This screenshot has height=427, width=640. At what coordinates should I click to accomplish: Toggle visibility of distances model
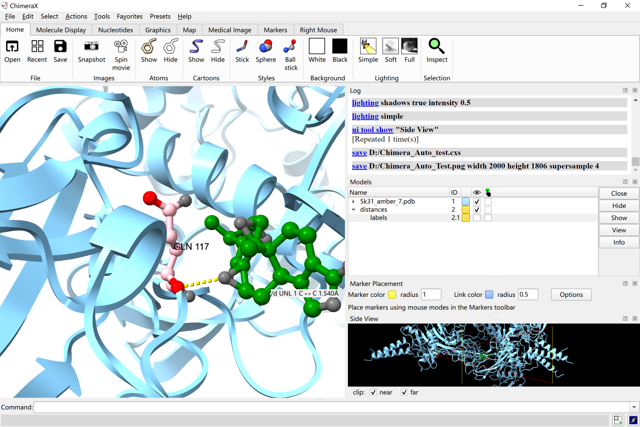(477, 209)
